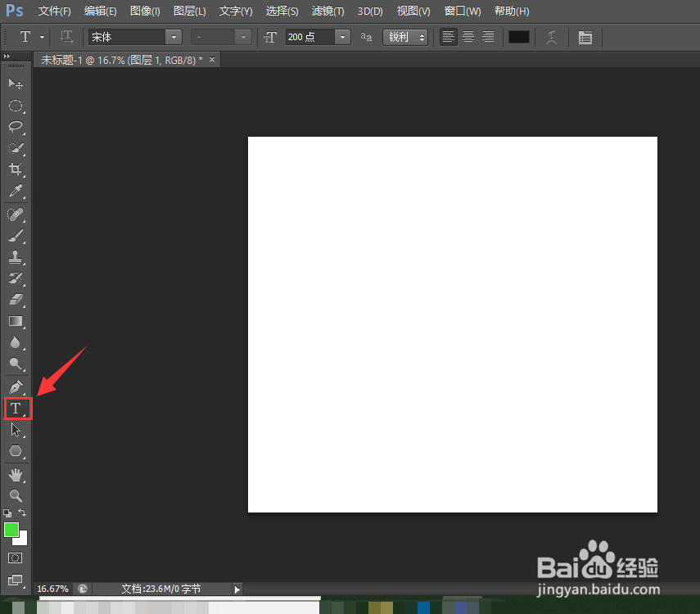Open the green foreground color swatch
The height and width of the screenshot is (614, 700).
click(11, 530)
